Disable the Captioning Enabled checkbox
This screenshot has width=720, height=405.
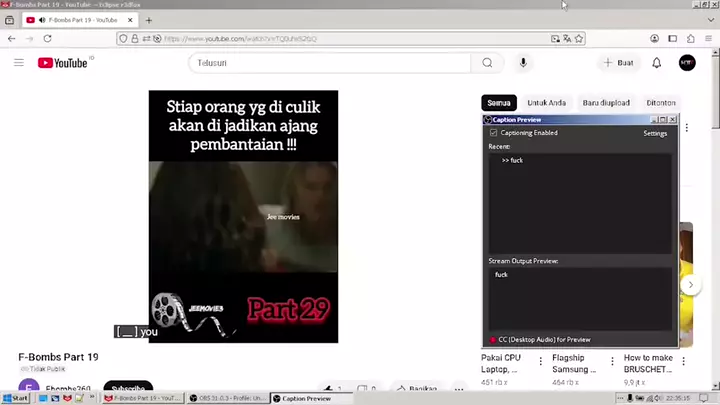(493, 133)
